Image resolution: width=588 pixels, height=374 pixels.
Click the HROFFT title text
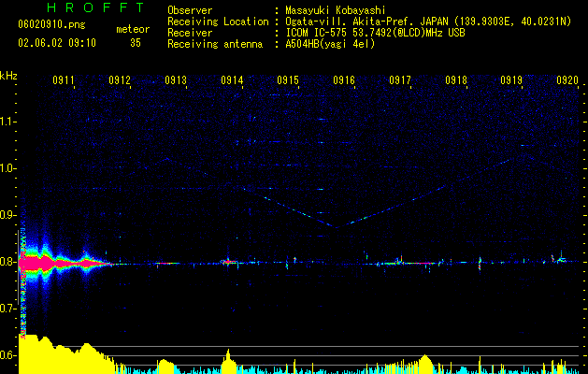tap(96, 7)
